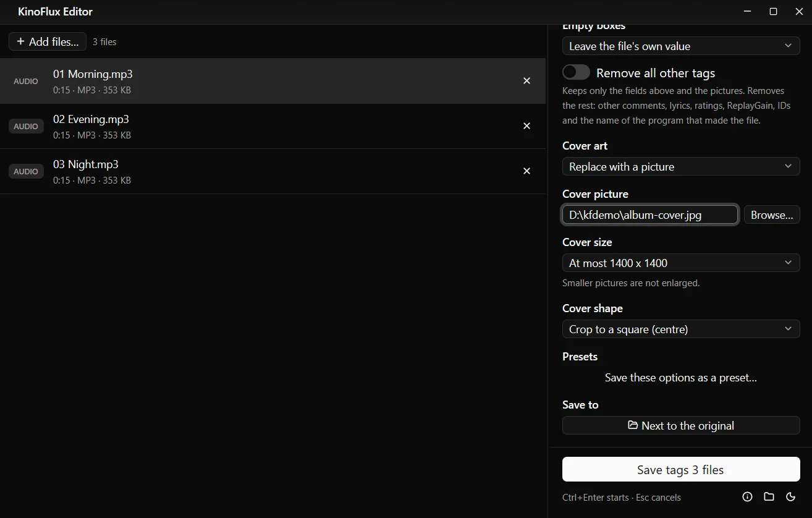Change the Cover shape crop option
The image size is (812, 518).
[681, 329]
